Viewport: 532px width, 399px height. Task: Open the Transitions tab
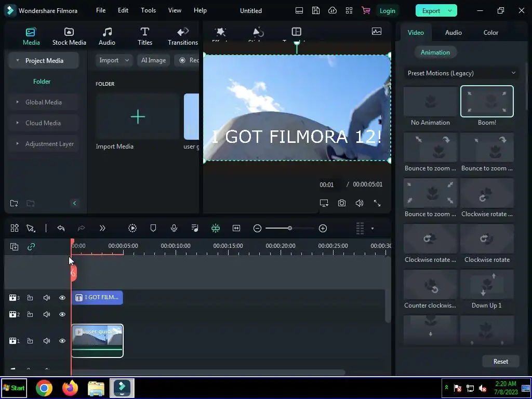pos(183,36)
